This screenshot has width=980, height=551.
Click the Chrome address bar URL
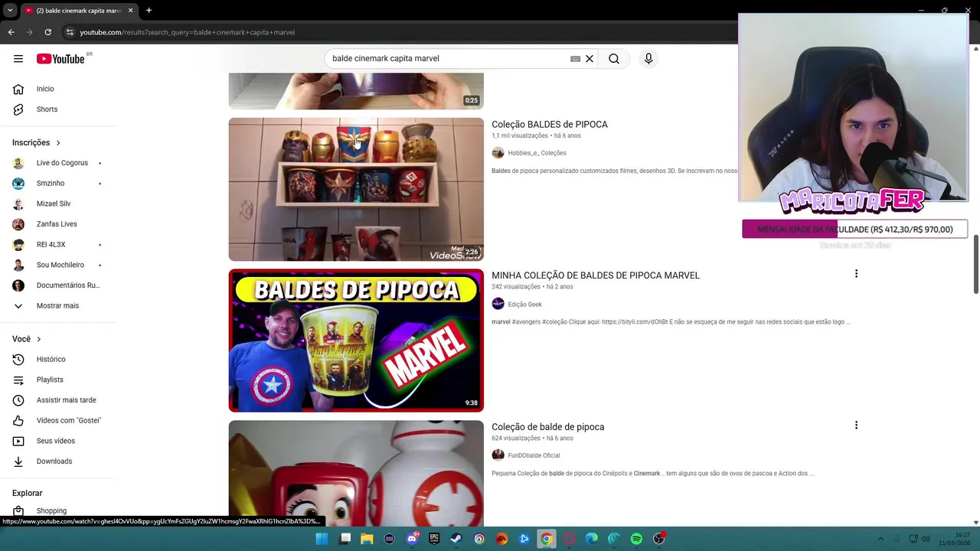(x=188, y=32)
